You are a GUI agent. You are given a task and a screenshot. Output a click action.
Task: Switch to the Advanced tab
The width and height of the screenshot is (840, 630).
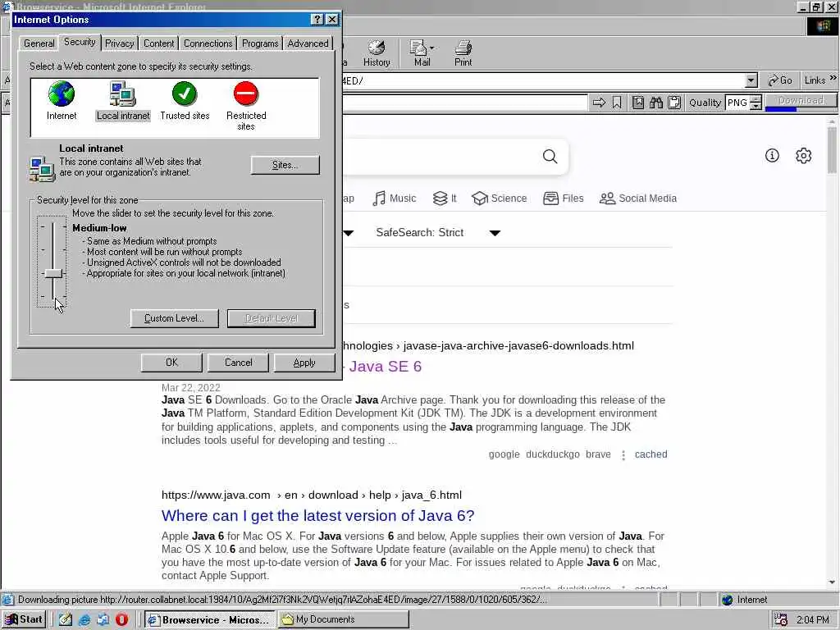tap(308, 43)
